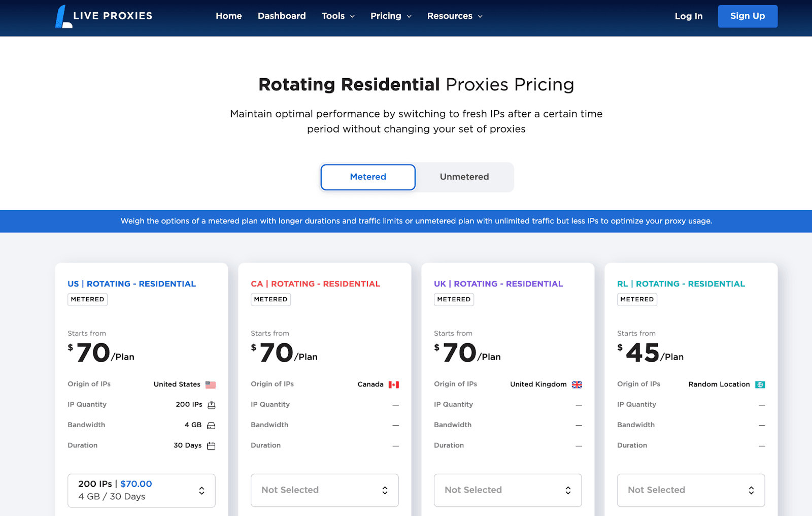Click the RL | ROTATING - RESIDENTIAL heading
Viewport: 812px width, 516px height.
pos(681,284)
